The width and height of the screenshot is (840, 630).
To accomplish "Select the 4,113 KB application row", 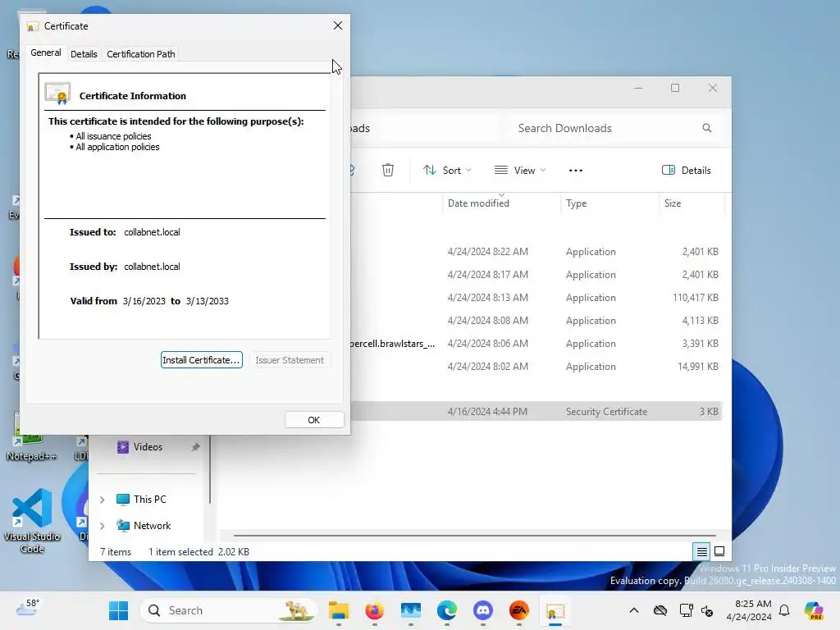I will (536, 321).
